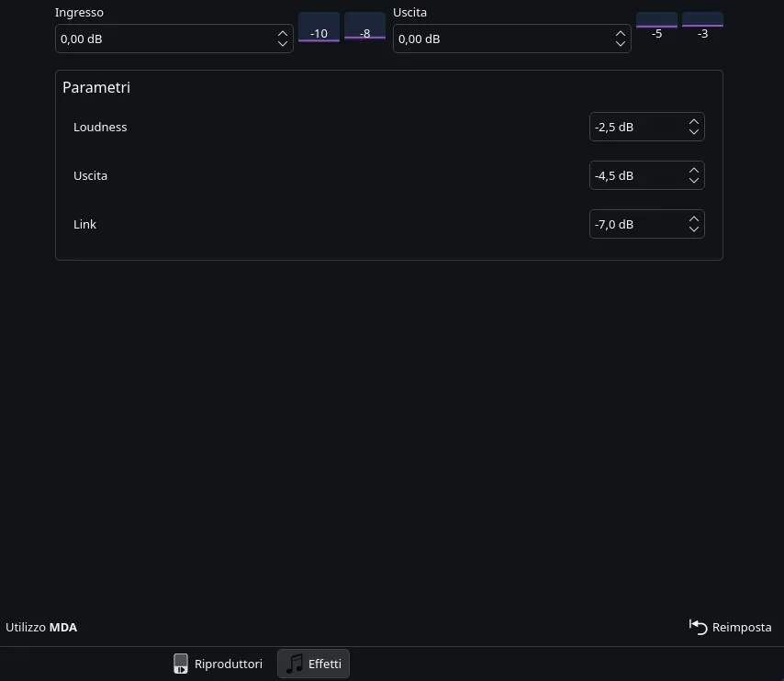
Task: Click the Loudness -2,5 dB field
Action: point(635,128)
